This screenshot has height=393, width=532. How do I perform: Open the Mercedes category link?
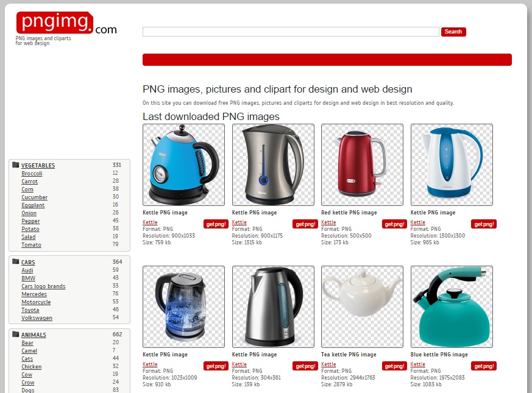tap(34, 294)
